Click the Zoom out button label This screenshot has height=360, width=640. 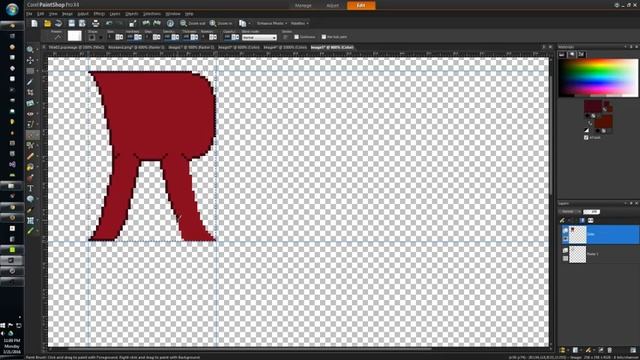tap(197, 24)
